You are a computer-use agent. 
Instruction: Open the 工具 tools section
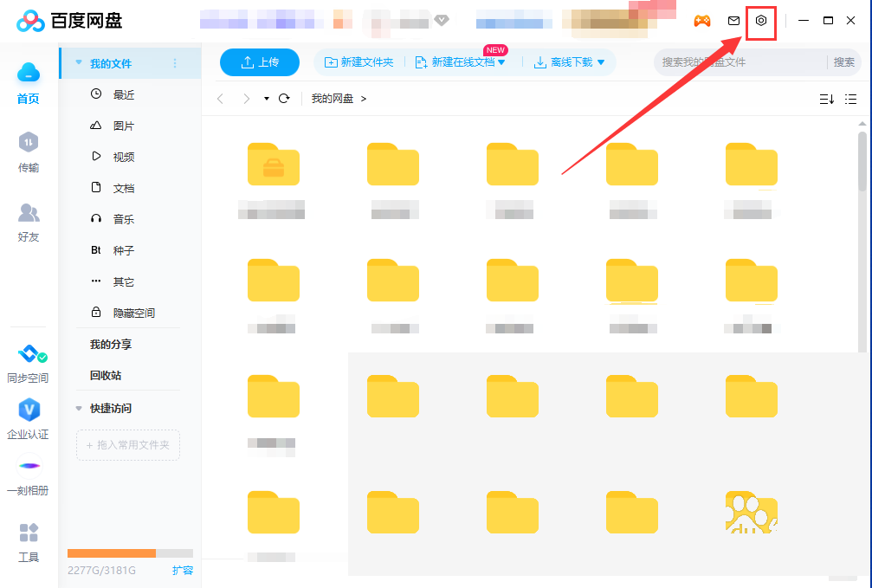click(x=29, y=542)
